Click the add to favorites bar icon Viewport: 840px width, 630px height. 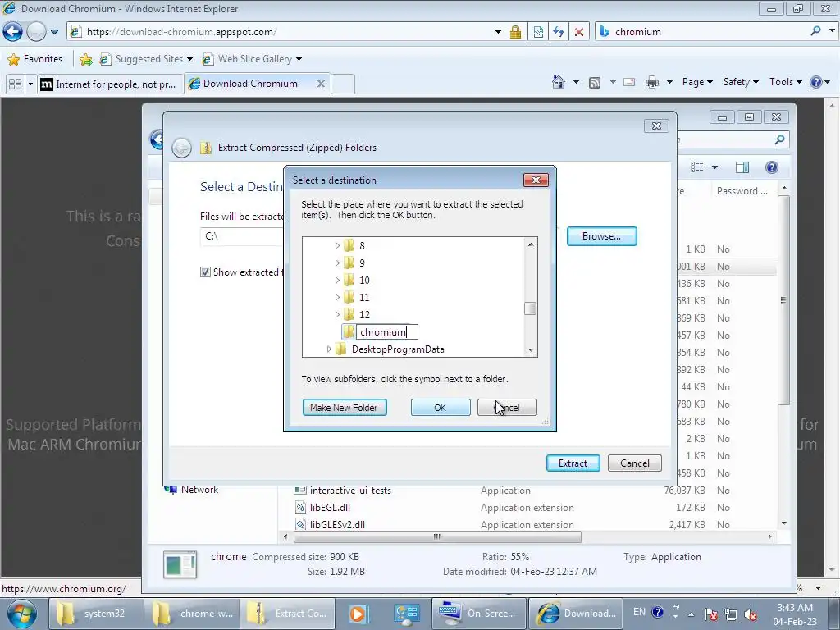(85, 59)
